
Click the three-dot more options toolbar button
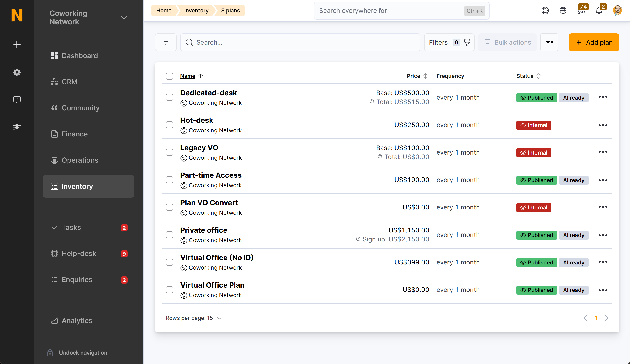[x=549, y=43]
